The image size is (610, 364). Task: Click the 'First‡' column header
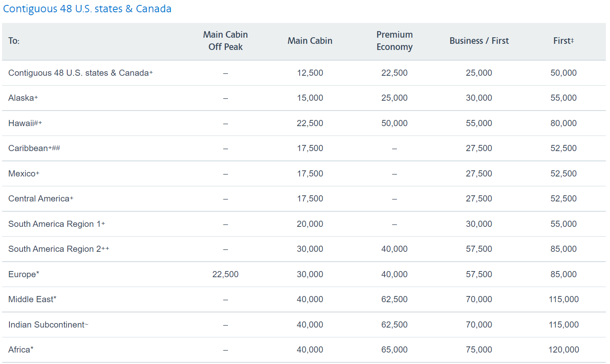563,41
